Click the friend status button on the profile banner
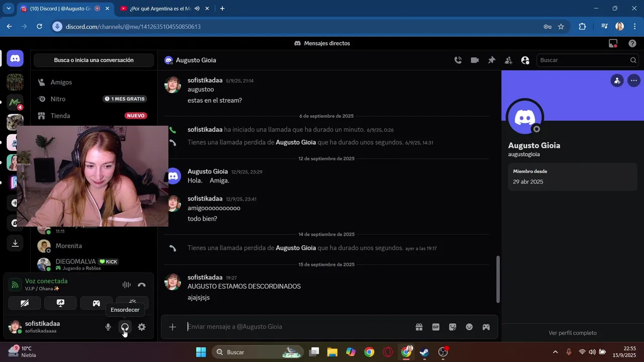The image size is (644, 362). point(617,80)
